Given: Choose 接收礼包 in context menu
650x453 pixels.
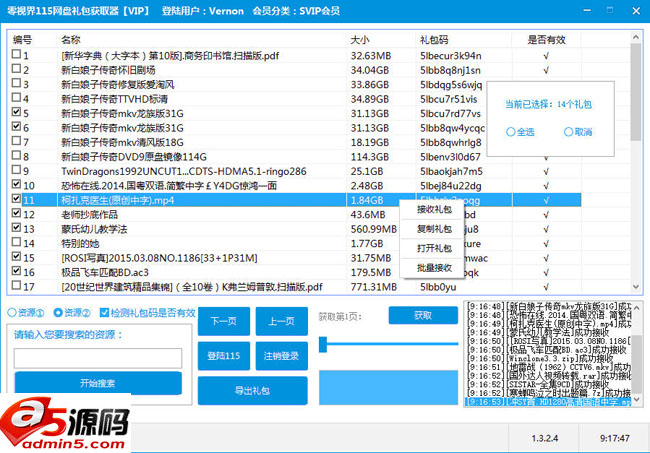Looking at the screenshot, I should (433, 210).
